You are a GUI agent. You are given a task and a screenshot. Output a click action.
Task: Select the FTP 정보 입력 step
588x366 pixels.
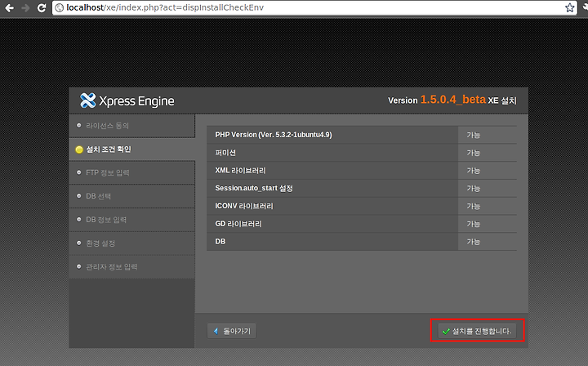[x=132, y=172]
